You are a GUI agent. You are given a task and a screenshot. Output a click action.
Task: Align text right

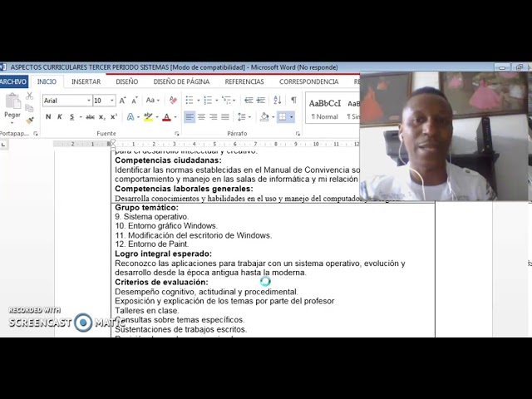pyautogui.click(x=213, y=117)
